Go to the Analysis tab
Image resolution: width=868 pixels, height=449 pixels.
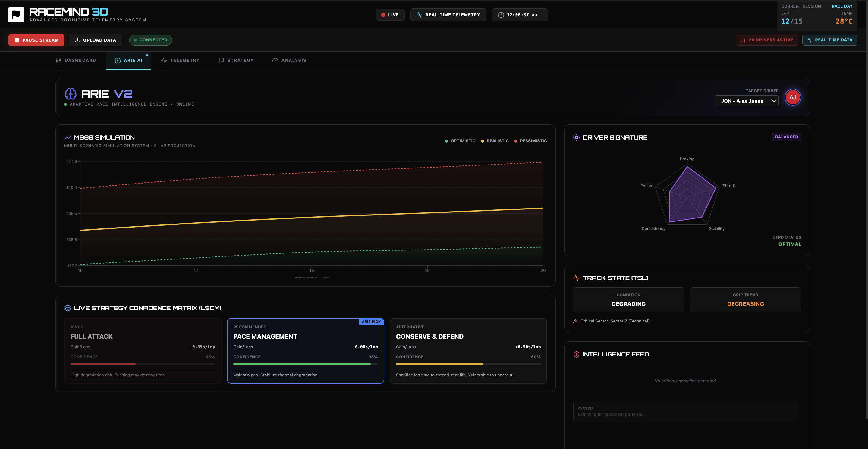click(289, 60)
